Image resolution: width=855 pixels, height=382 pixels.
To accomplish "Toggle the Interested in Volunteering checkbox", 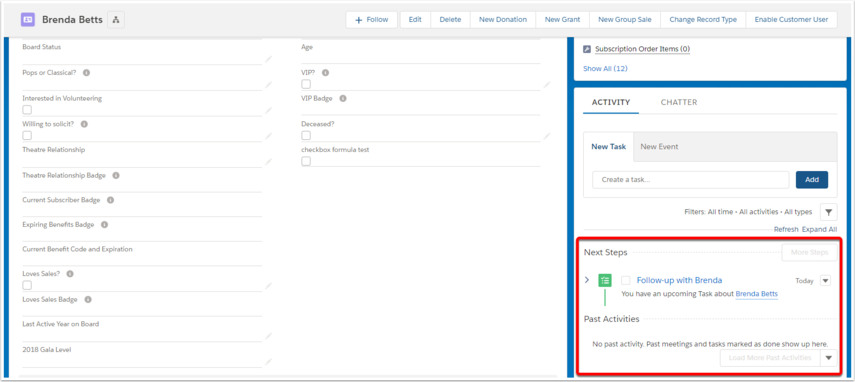I will pos(27,110).
